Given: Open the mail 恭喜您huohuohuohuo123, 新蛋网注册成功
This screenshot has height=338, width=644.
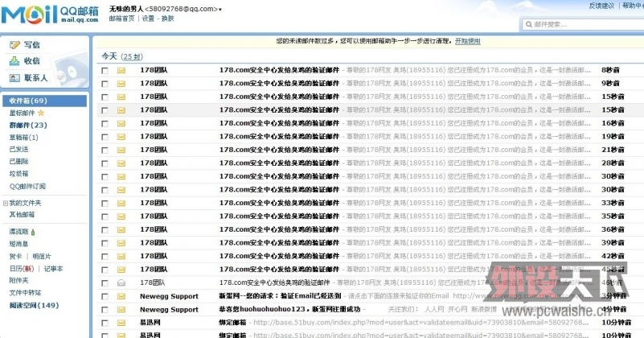Looking at the screenshot, I should 289,309.
